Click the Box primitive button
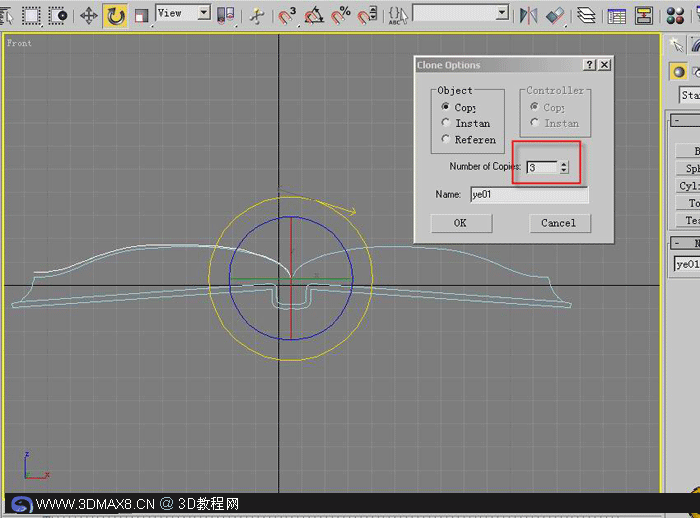Screen dimensions: 700x518 coord(688,151)
